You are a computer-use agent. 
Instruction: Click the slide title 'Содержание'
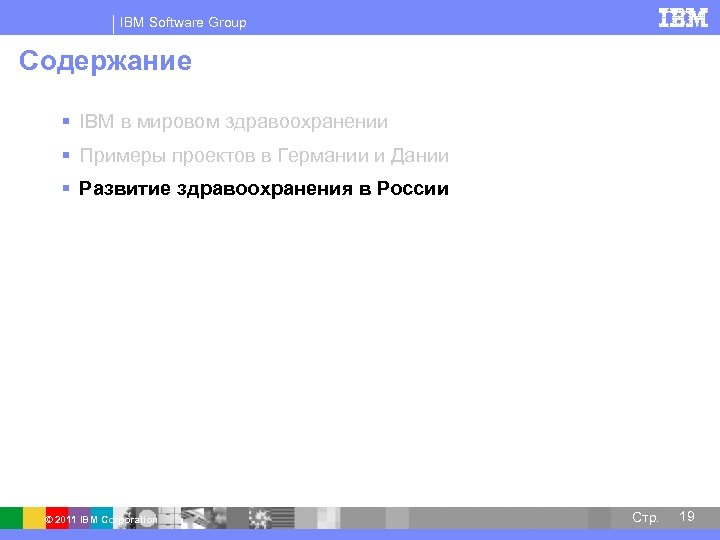(x=105, y=61)
